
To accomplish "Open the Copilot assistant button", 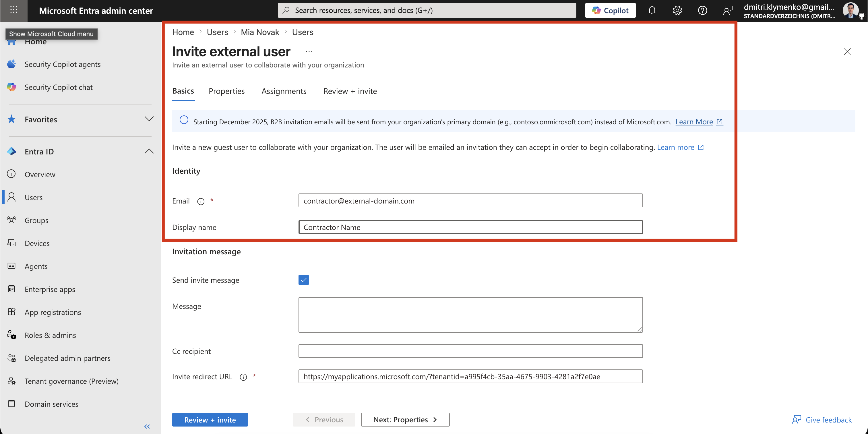I will [x=610, y=10].
